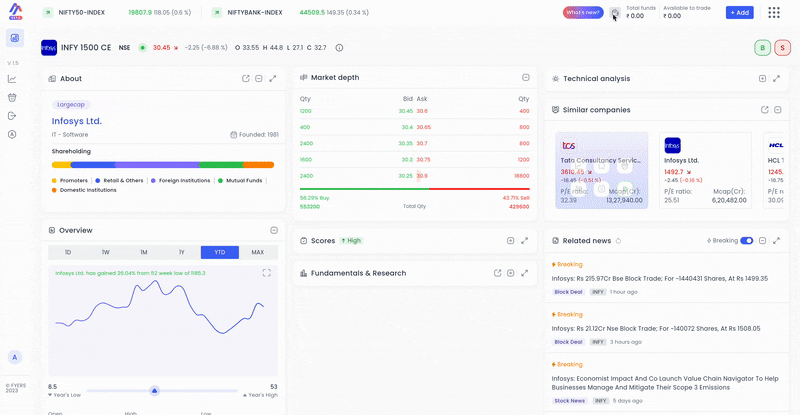The width and height of the screenshot is (800, 415).
Task: Click the theme icon beside What's new
Action: [x=615, y=12]
